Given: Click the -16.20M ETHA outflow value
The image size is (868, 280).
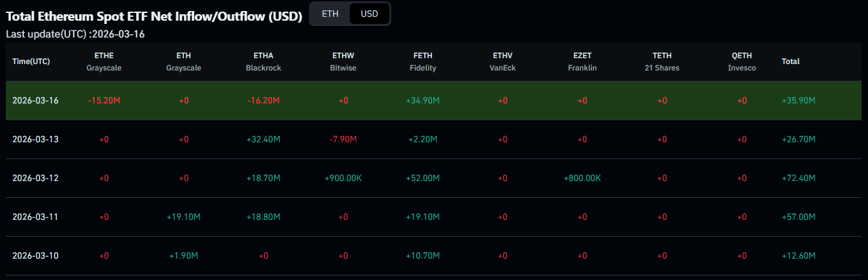Looking at the screenshot, I should pos(264,101).
